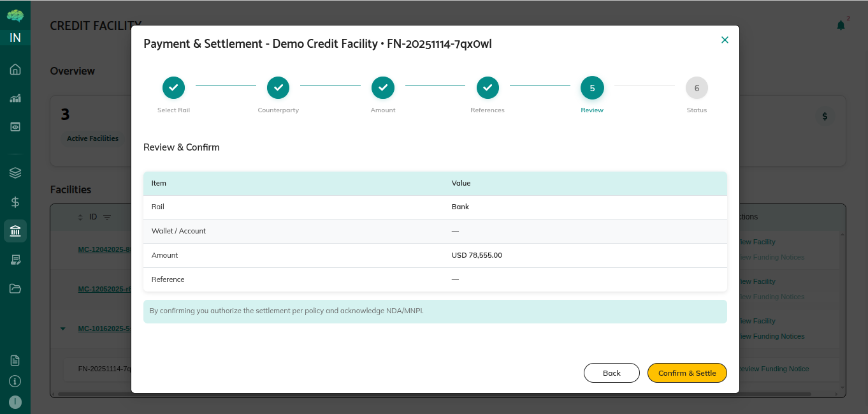Select the References step circle
868x414 pixels.
pos(488,88)
